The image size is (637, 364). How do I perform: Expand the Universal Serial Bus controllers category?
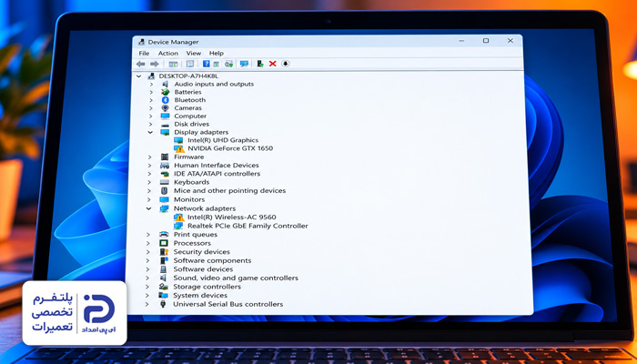click(x=147, y=304)
